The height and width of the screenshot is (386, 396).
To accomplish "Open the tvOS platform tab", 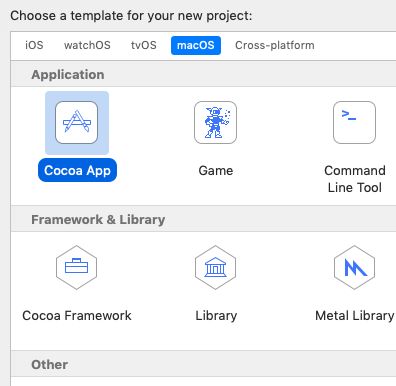I will [144, 45].
